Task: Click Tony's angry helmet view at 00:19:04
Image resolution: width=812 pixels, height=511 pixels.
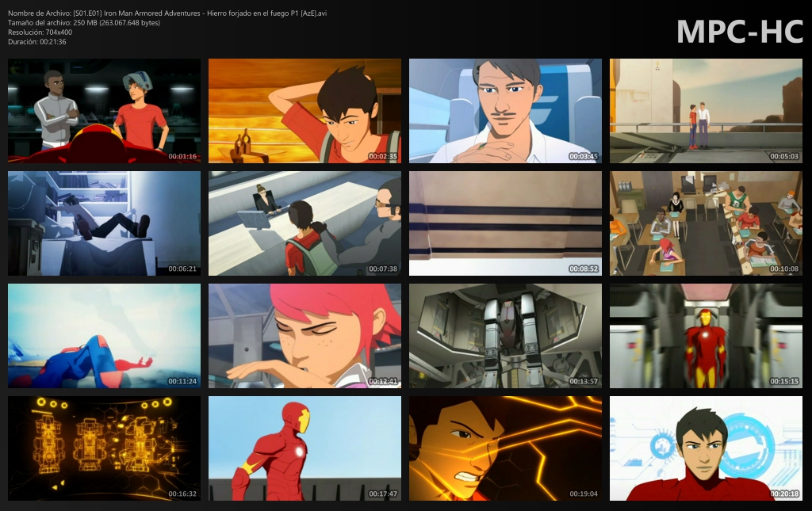Action: coord(505,448)
